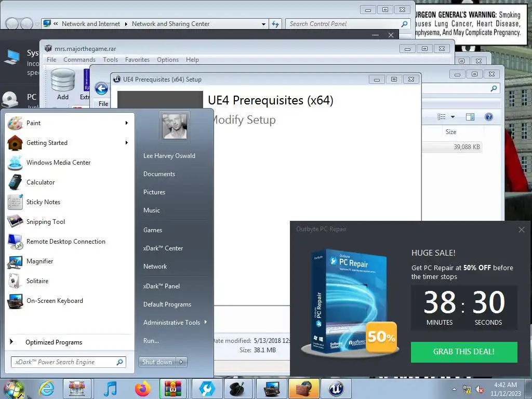Screen dimensions: 532x399
Task: Open Run... from Start menu
Action: (x=151, y=341)
